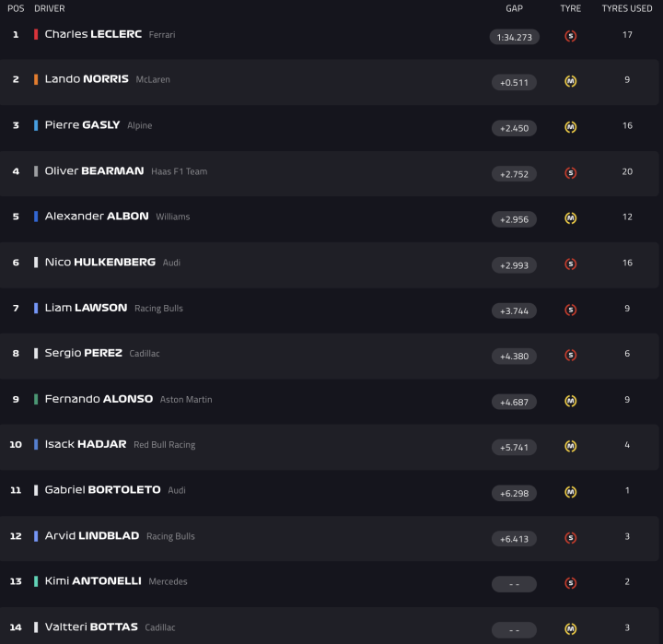The height and width of the screenshot is (644, 663).
Task: Select Isack Hadjar driver name
Action: click(86, 444)
